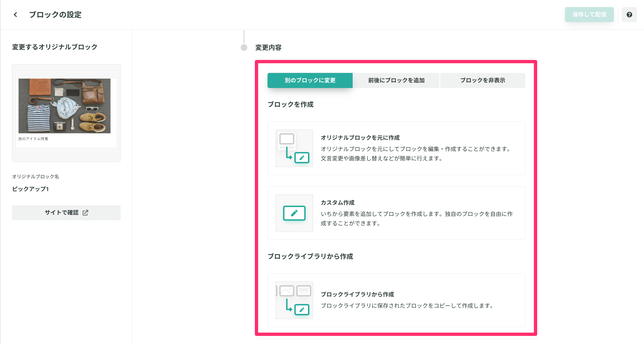Choose the カスタム作成 card title
644x344 pixels.
(337, 203)
